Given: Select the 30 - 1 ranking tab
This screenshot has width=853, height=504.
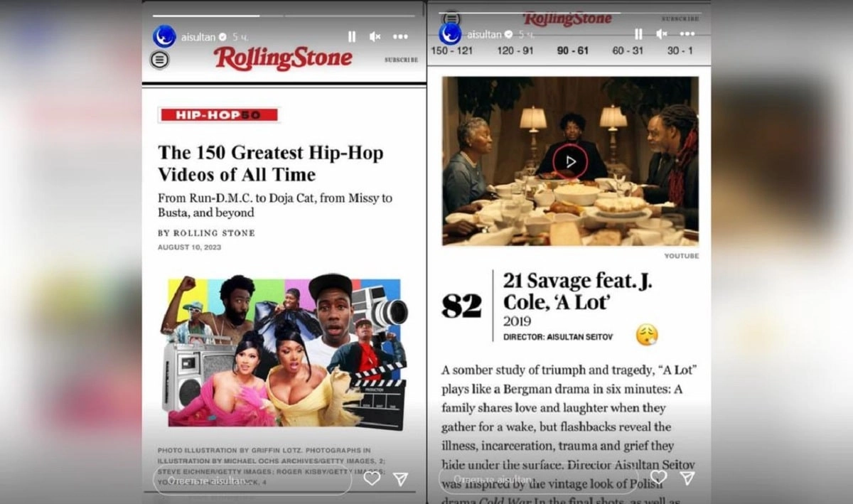Looking at the screenshot, I should tap(680, 51).
